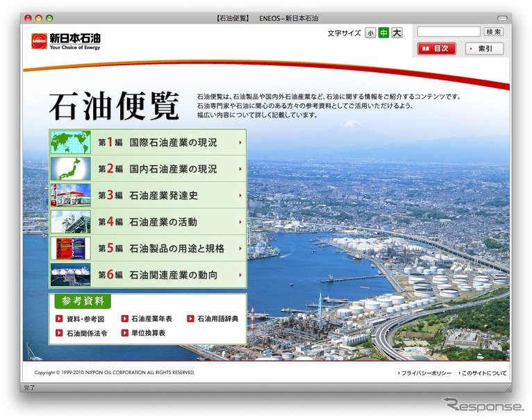Click red arrow icon beside 資料・参考図
This screenshot has height=420, width=532.
click(59, 319)
